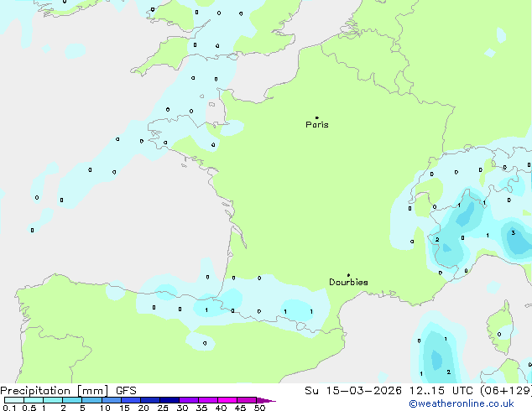Click the purple legend arrow above 50
The height and width of the screenshot is (411, 532).
click(x=265, y=400)
